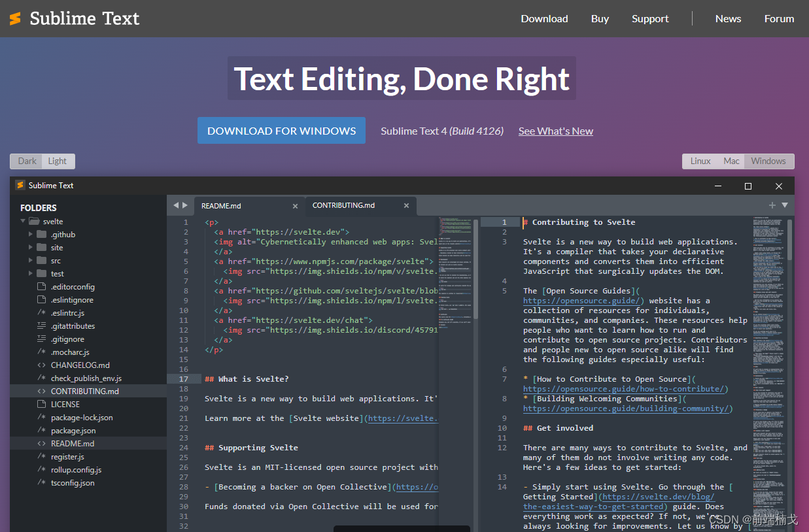
Task: Click the .gitattributes file icon
Action: (41, 326)
